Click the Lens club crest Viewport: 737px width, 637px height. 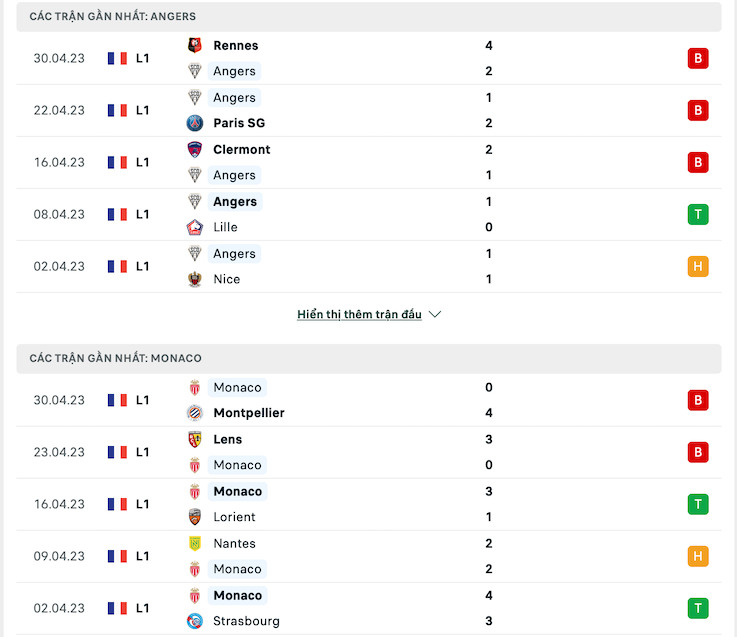tap(195, 440)
